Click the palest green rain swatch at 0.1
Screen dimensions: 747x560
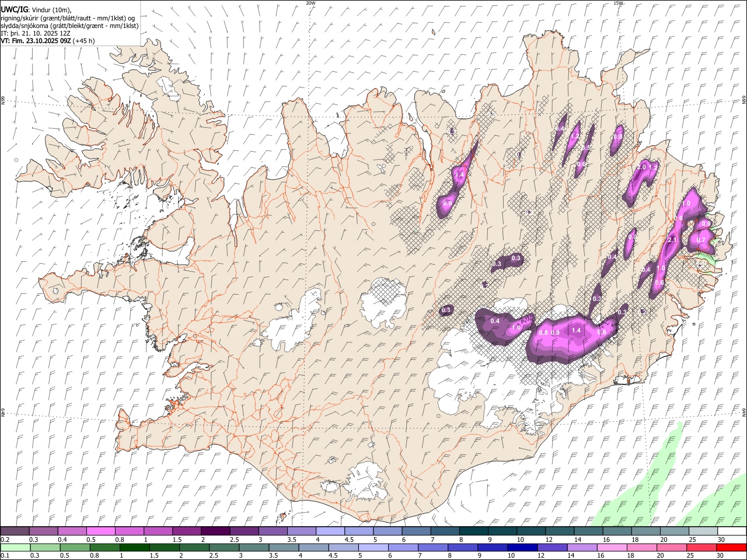coord(16,547)
